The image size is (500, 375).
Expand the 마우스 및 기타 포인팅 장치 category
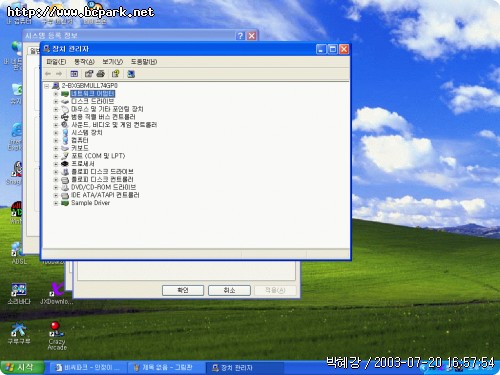[56, 109]
